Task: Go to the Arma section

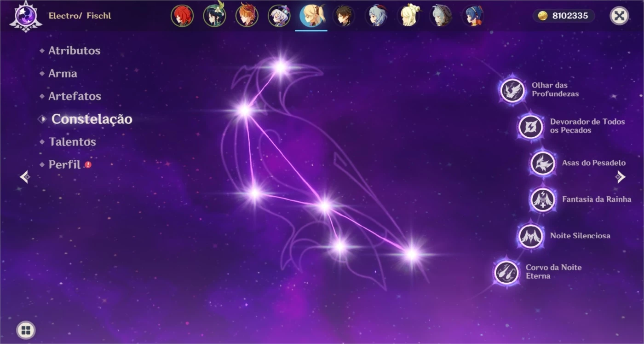Action: coord(63,74)
